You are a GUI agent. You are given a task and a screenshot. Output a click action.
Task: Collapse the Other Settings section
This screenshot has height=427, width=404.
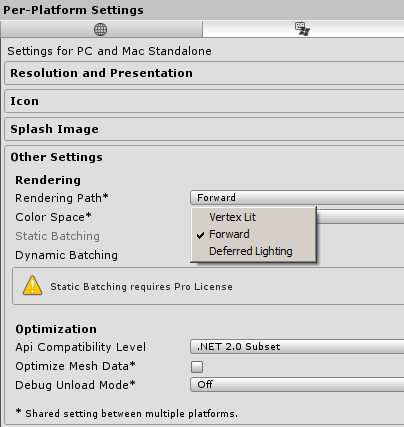(57, 157)
